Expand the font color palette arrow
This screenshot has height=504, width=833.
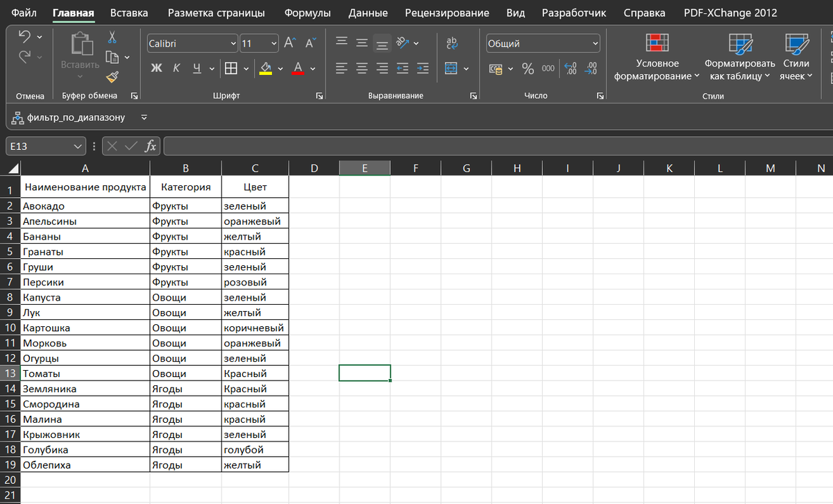point(313,68)
